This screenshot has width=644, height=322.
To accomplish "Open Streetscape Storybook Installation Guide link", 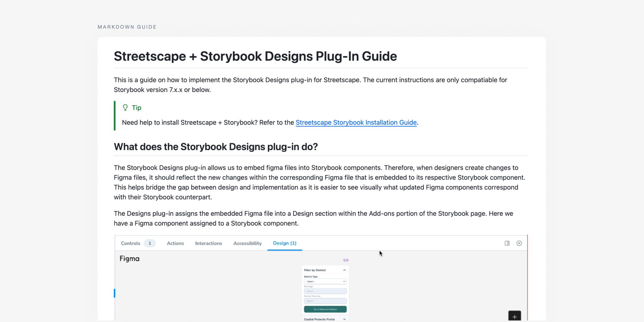I will click(356, 122).
